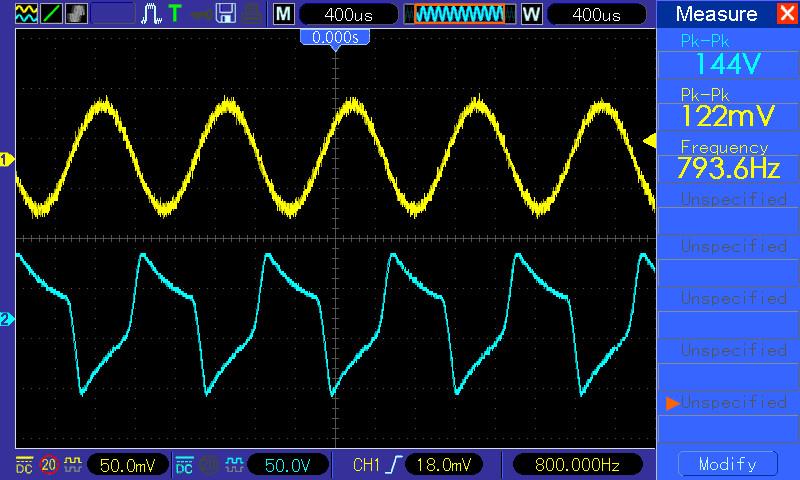Click the M main timebase icon
Image resolution: width=800 pixels, height=480 pixels.
[284, 14]
